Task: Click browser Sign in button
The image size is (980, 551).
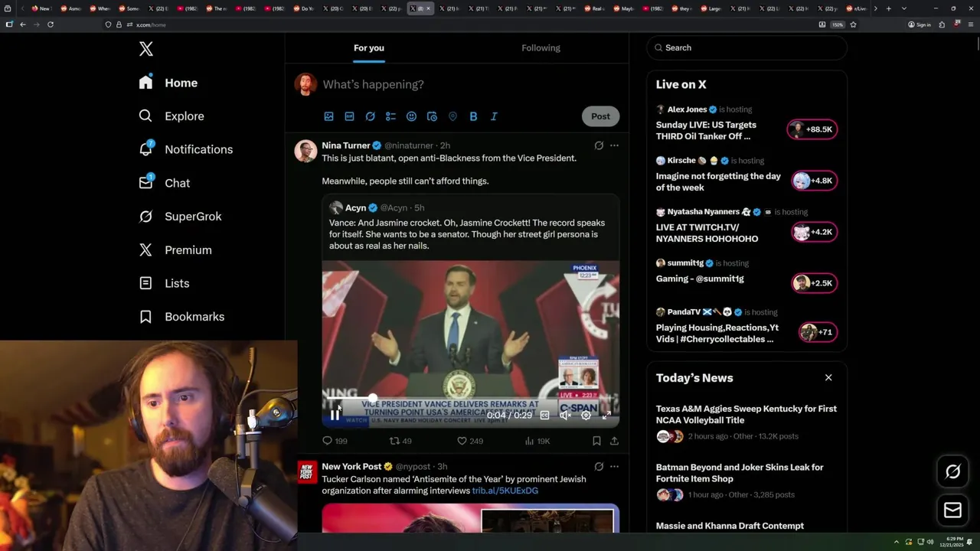Action: point(920,24)
